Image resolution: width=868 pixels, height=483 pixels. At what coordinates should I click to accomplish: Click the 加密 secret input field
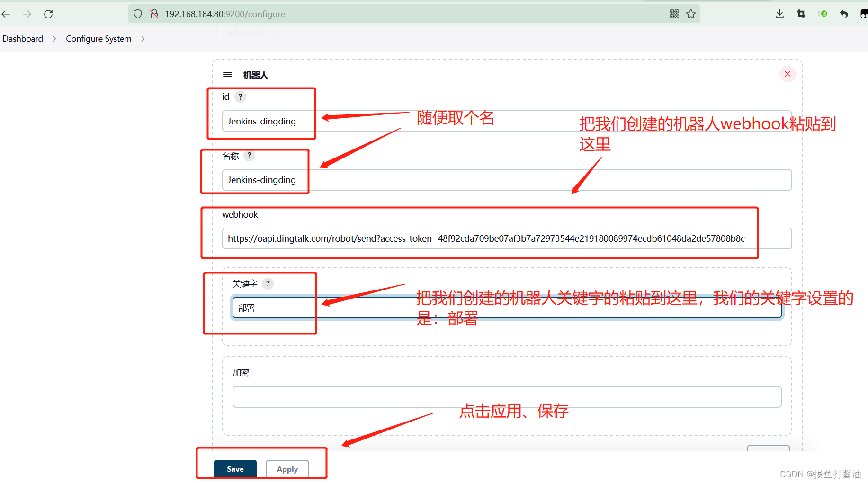[x=507, y=397]
